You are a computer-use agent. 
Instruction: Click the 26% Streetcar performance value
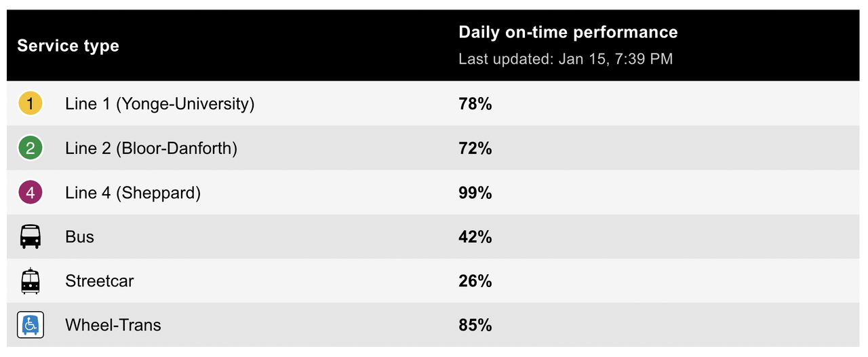[475, 281]
